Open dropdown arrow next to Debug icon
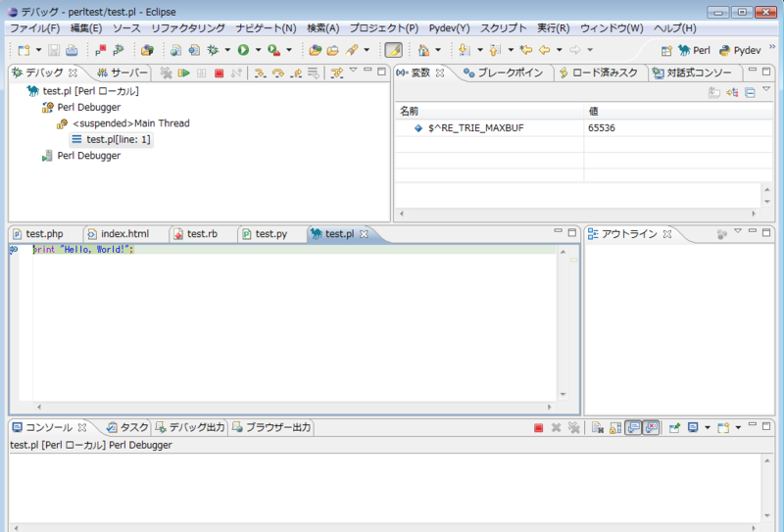784x532 pixels. click(227, 50)
